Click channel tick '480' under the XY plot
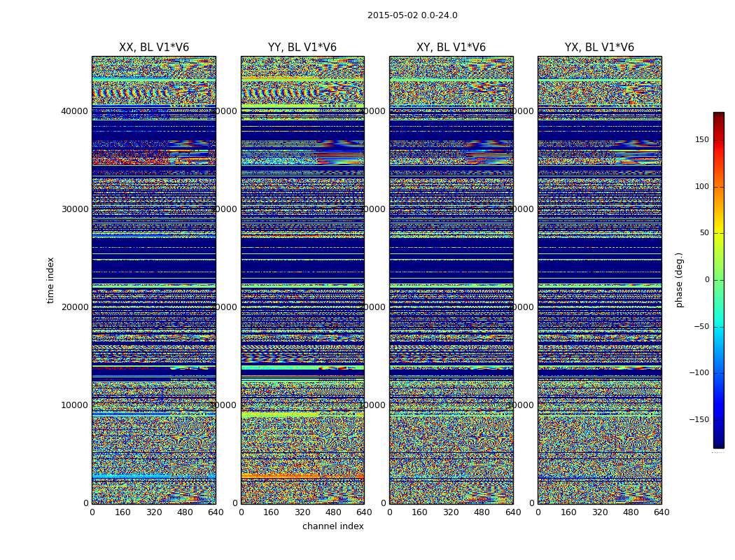This screenshot has width=735, height=560. 482,512
